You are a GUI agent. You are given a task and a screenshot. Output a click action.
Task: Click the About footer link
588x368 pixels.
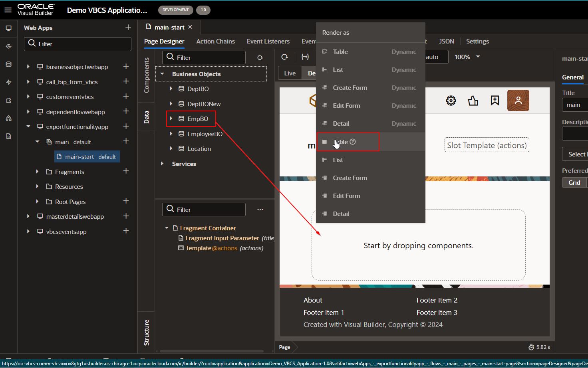pyautogui.click(x=313, y=300)
